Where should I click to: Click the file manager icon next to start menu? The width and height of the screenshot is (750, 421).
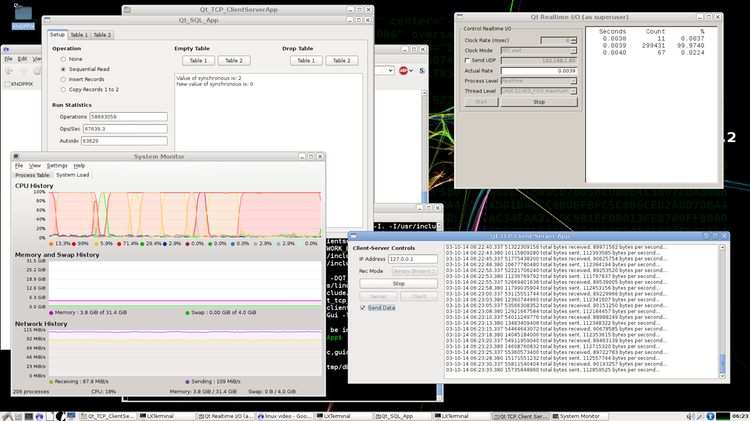point(18,416)
